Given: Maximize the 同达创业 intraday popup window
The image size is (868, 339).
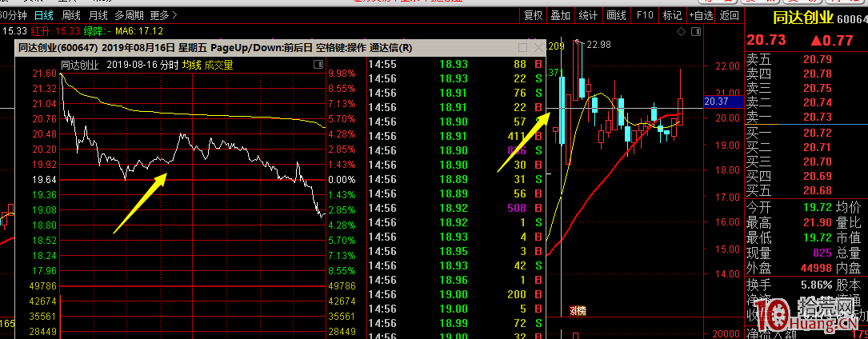Looking at the screenshot, I should (x=522, y=47).
